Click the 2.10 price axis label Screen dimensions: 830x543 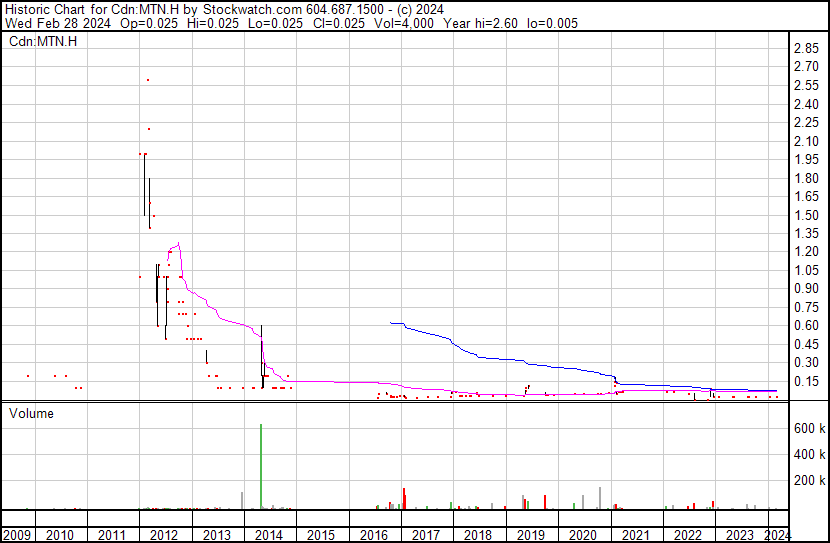806,141
